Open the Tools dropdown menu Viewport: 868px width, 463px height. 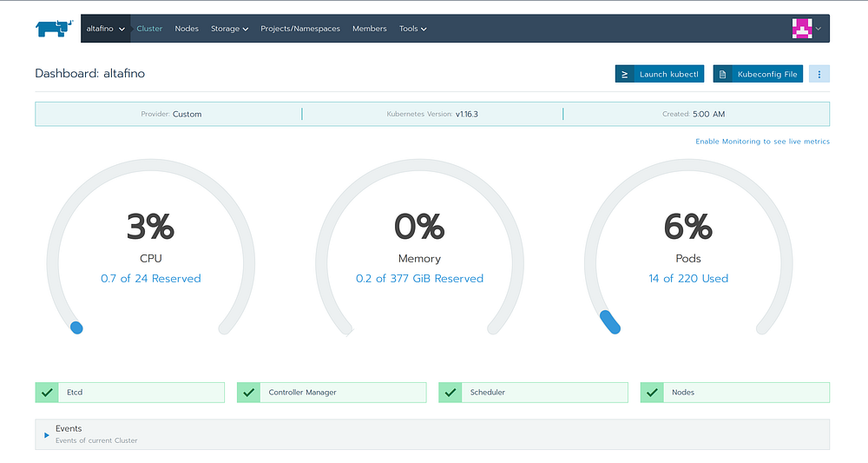coord(413,29)
